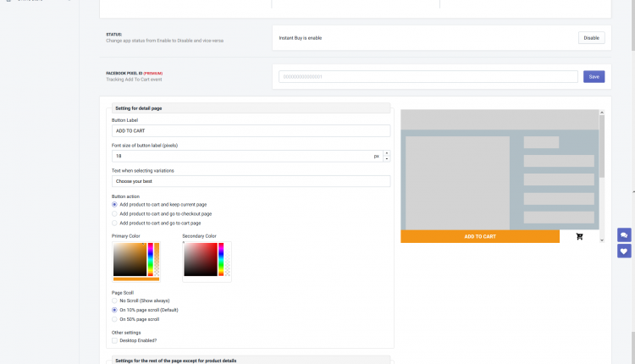Increase font size with stepper up arrow
Viewport: 635px width, 364px height.
[x=387, y=153]
